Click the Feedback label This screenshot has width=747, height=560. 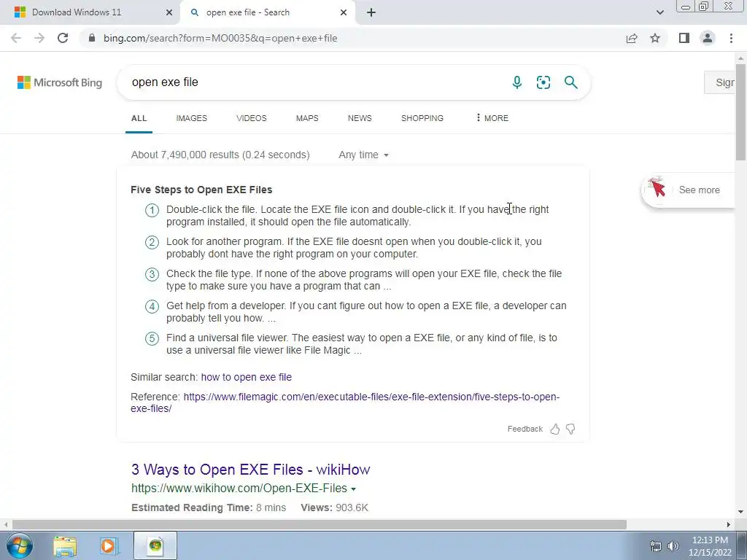point(525,429)
